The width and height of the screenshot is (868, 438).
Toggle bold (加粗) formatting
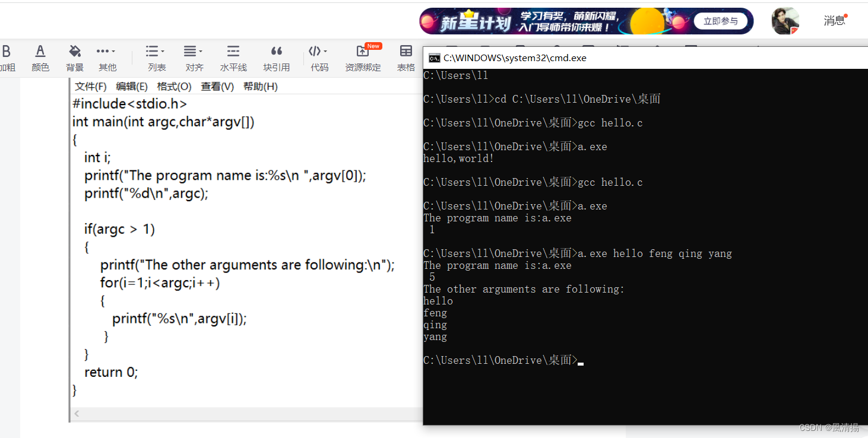7,58
